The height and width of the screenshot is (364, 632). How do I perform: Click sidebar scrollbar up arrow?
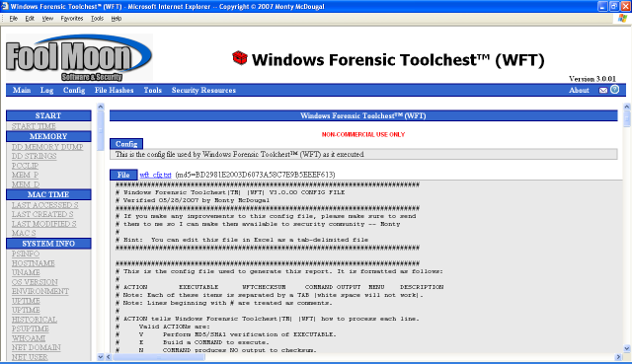click(x=101, y=107)
